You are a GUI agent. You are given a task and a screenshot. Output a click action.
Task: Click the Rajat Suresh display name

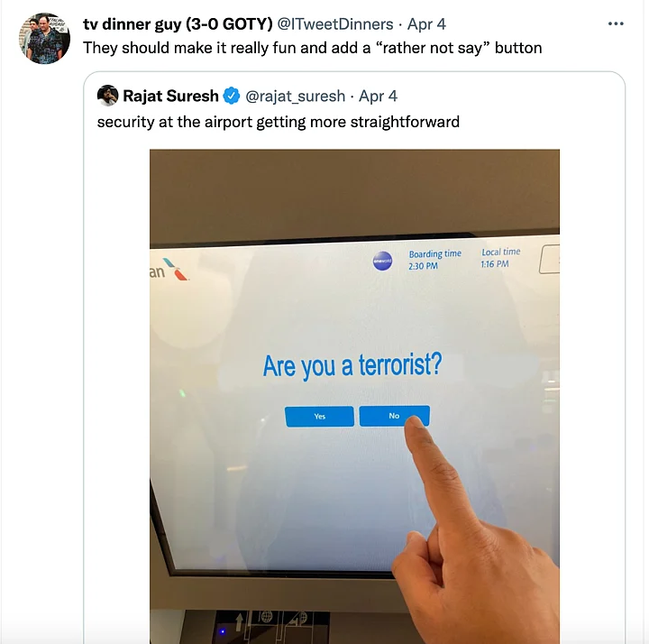pos(170,96)
